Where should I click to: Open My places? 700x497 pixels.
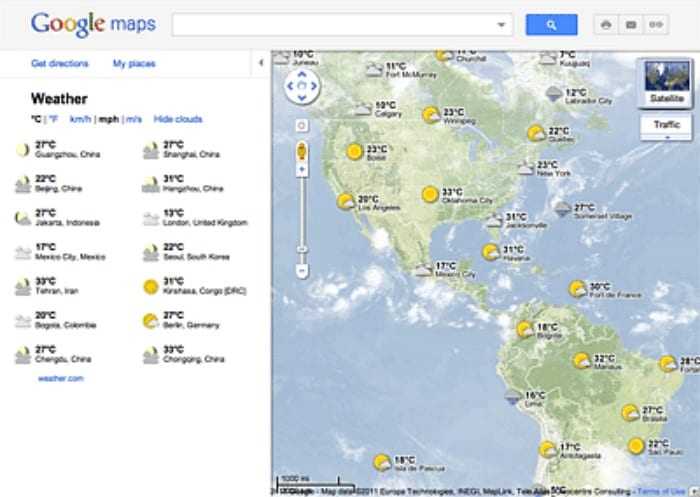tap(134, 63)
